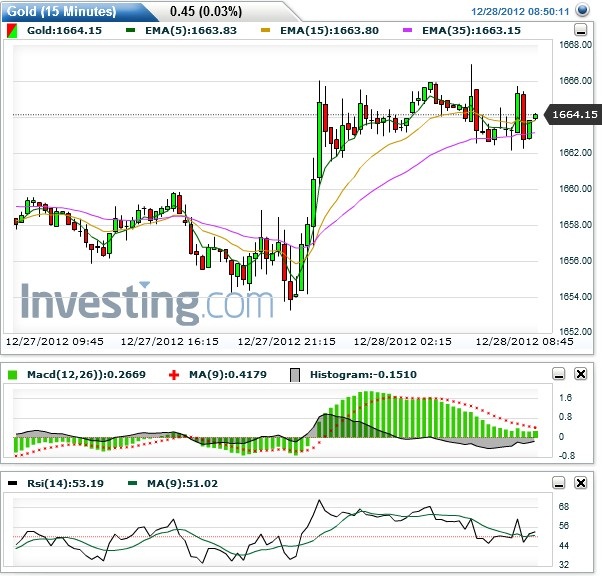Click the 0.45 (0.03%) change value
The width and height of the screenshot is (602, 576).
tap(206, 11)
